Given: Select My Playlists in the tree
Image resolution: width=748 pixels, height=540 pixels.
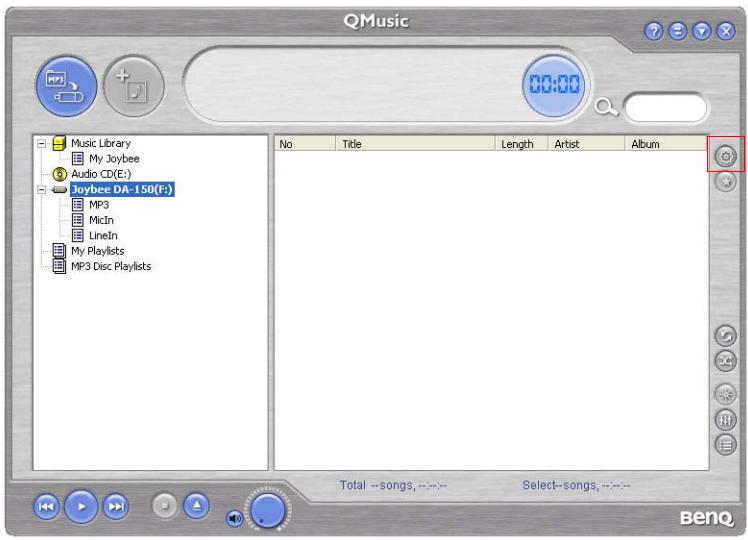Looking at the screenshot, I should pyautogui.click(x=97, y=251).
